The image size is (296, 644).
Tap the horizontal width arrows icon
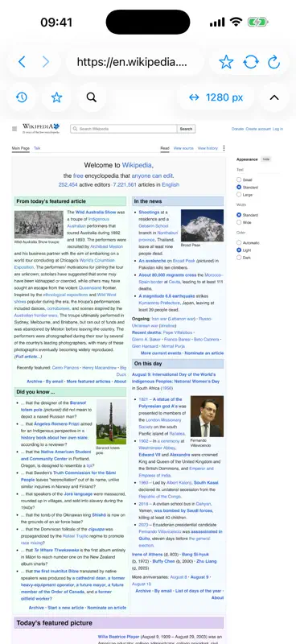coord(194,97)
